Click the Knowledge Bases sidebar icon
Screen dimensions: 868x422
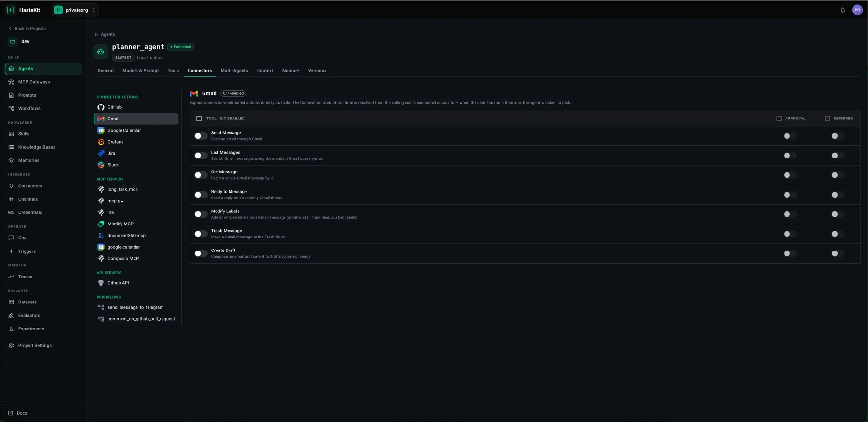[11, 147]
